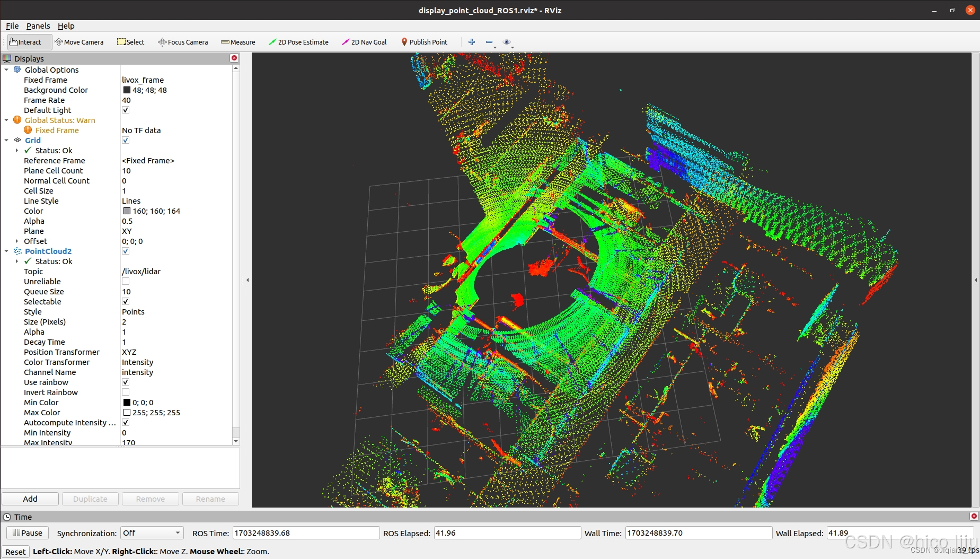Activate 2D Pose Estimate tool

[298, 42]
